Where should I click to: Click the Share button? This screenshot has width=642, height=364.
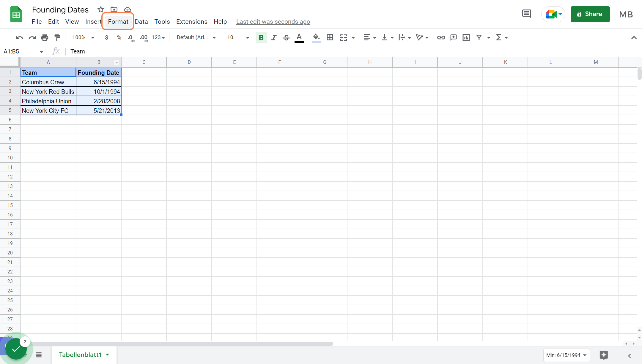[590, 14]
